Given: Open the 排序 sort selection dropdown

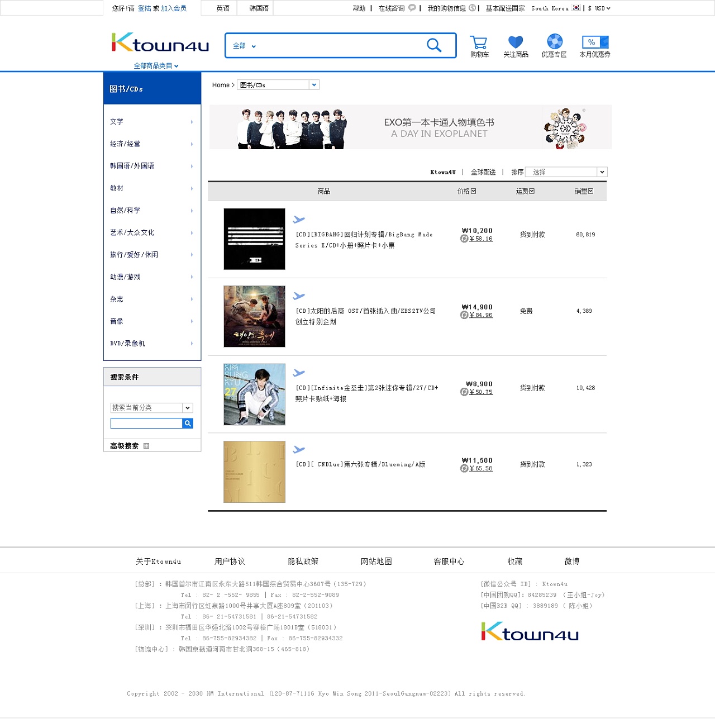Looking at the screenshot, I should 566,172.
